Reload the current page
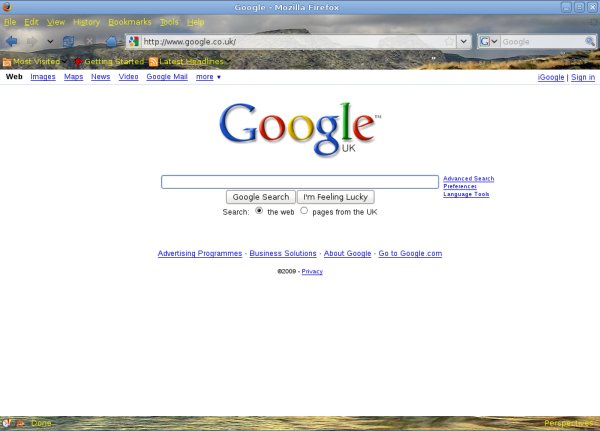The image size is (600, 431). 68,41
